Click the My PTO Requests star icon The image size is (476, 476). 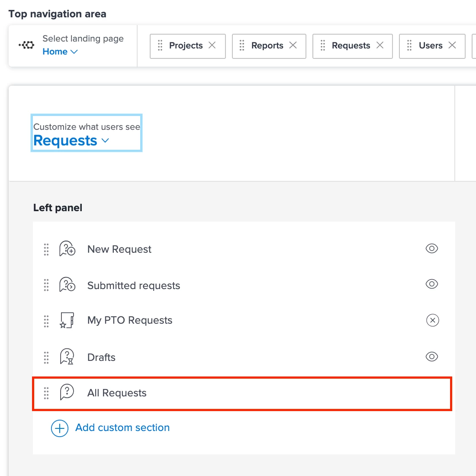(67, 320)
